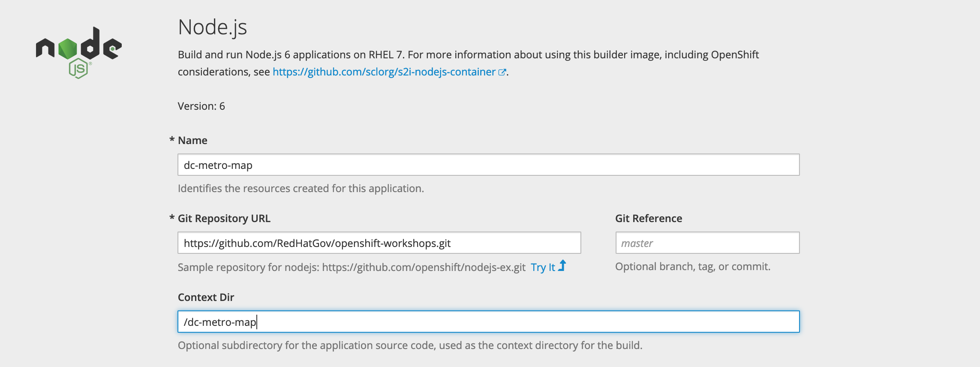Click the Node.js logo image

[79, 53]
